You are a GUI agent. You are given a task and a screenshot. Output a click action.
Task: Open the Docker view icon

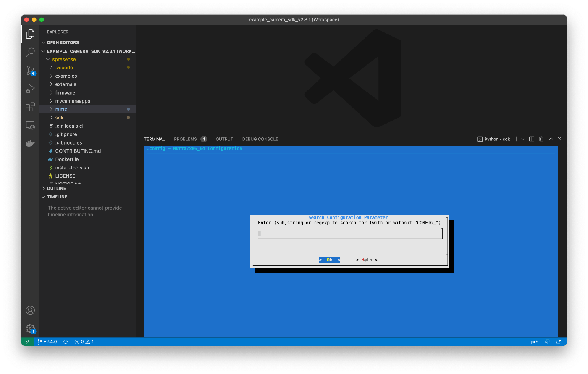pyautogui.click(x=30, y=143)
